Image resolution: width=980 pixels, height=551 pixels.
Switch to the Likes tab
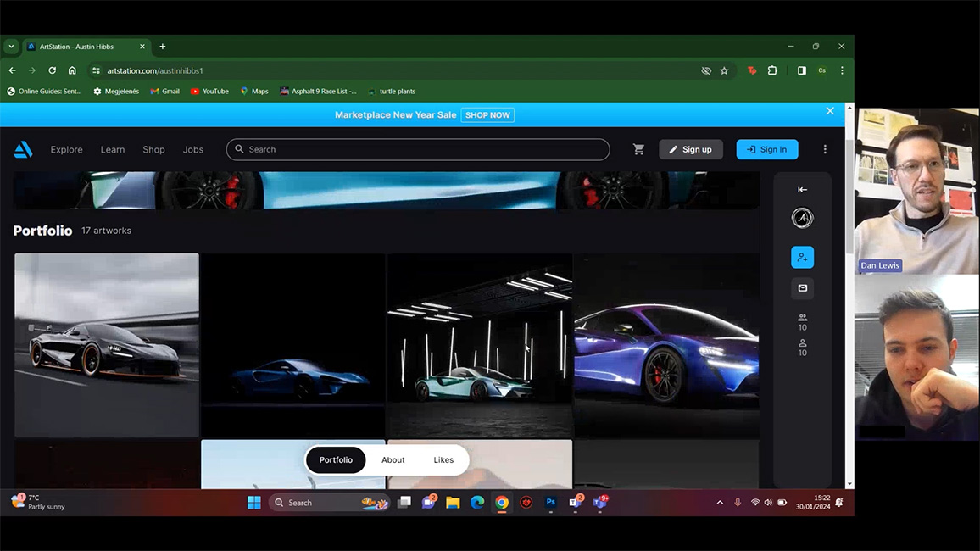tap(443, 459)
